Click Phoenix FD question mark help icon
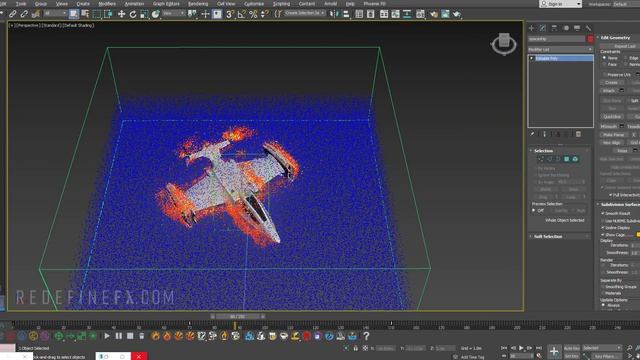 pyautogui.click(x=366, y=336)
